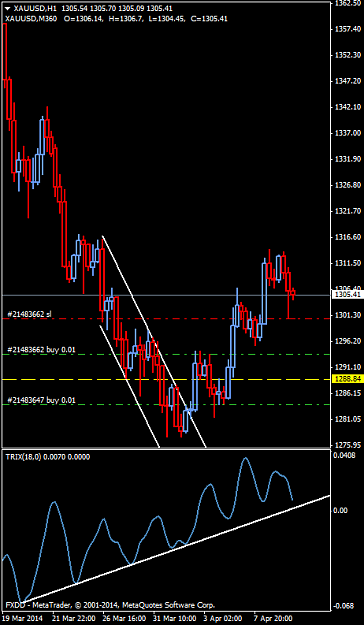Screen dimensions: 364x625
Task: Click the XAUUSD,M360 OHLC info line
Action: (x=116, y=19)
